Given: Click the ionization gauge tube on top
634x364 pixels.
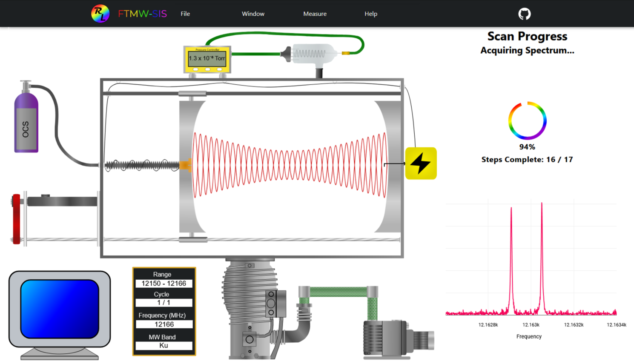Looking at the screenshot, I should coord(313,54).
